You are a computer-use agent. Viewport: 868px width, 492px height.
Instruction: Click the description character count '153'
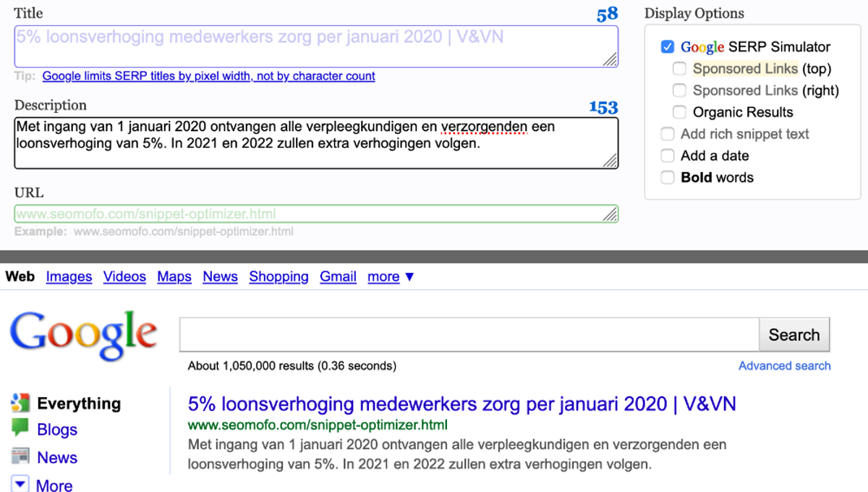coord(603,107)
